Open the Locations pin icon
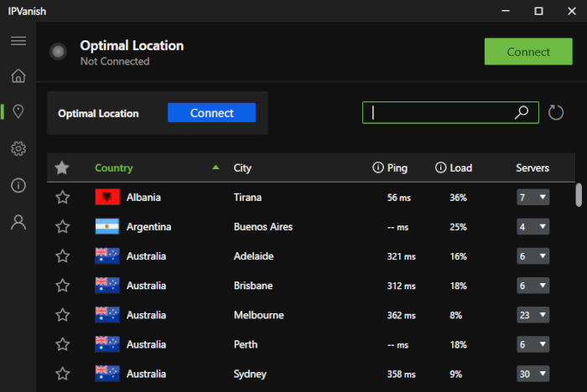The height and width of the screenshot is (392, 587). pos(18,111)
